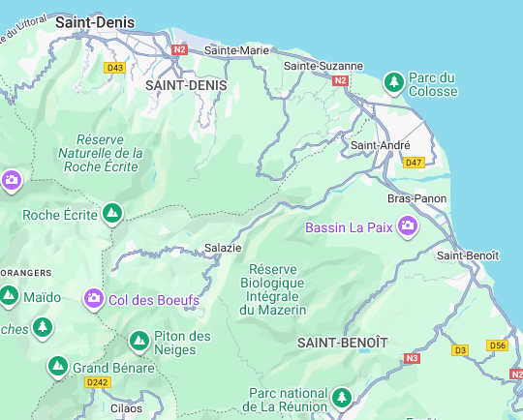
Task: Open the Salazie town label
Action: (223, 248)
